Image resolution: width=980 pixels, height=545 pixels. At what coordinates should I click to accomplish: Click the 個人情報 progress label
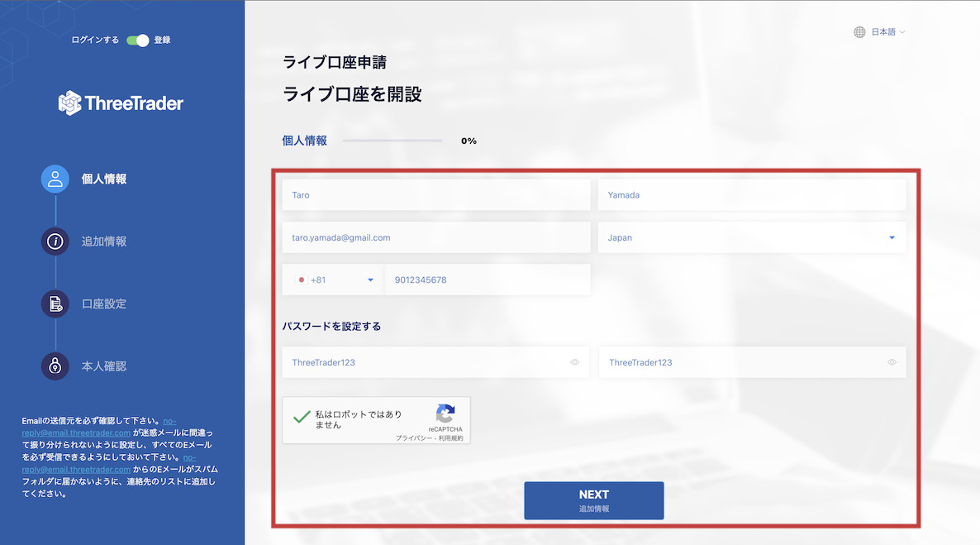pos(304,141)
